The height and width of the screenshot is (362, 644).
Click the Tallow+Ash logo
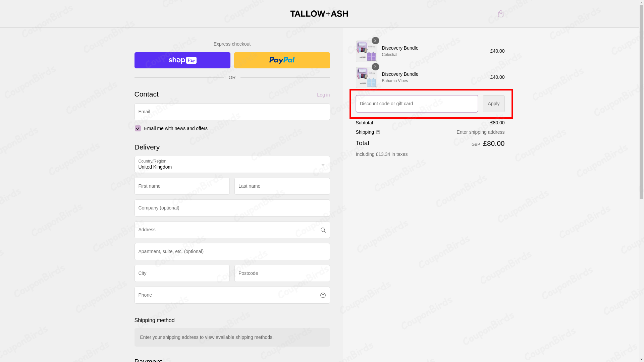[x=319, y=14]
